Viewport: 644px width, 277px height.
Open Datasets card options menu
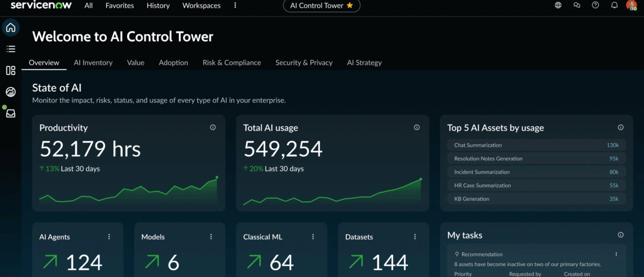[x=415, y=237]
